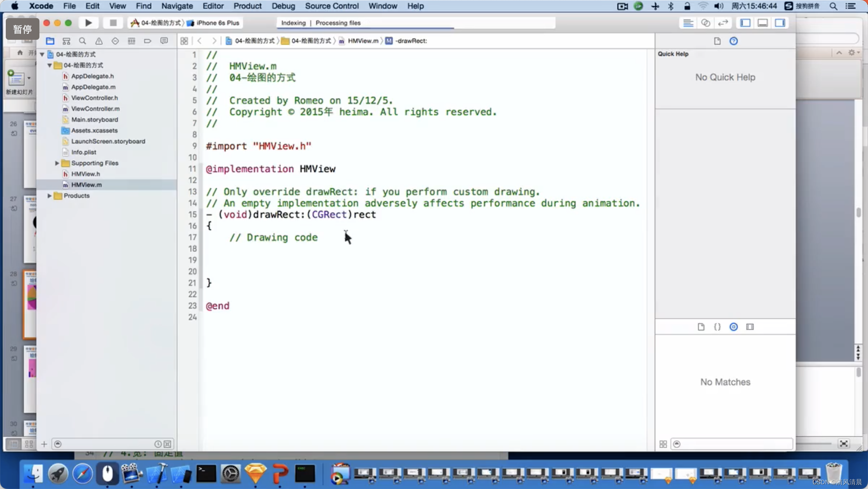Open the Issue navigator warning icon

(x=99, y=41)
